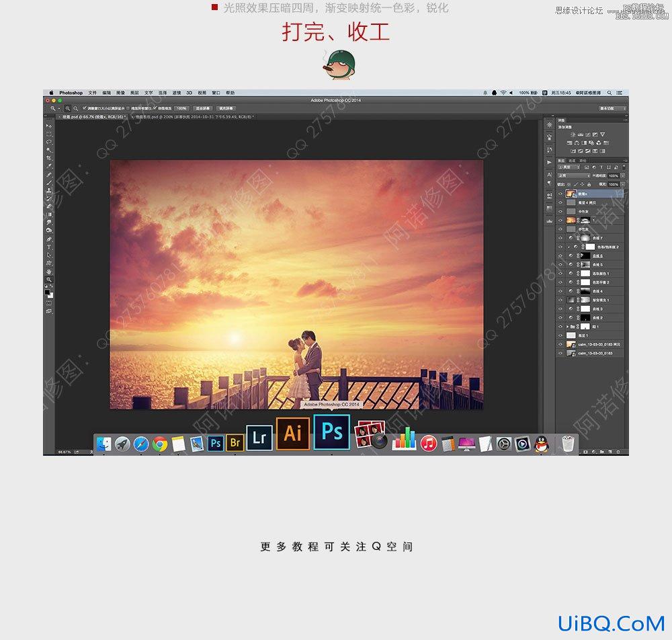
Task: Select the Quick Selection tool
Action: click(49, 150)
